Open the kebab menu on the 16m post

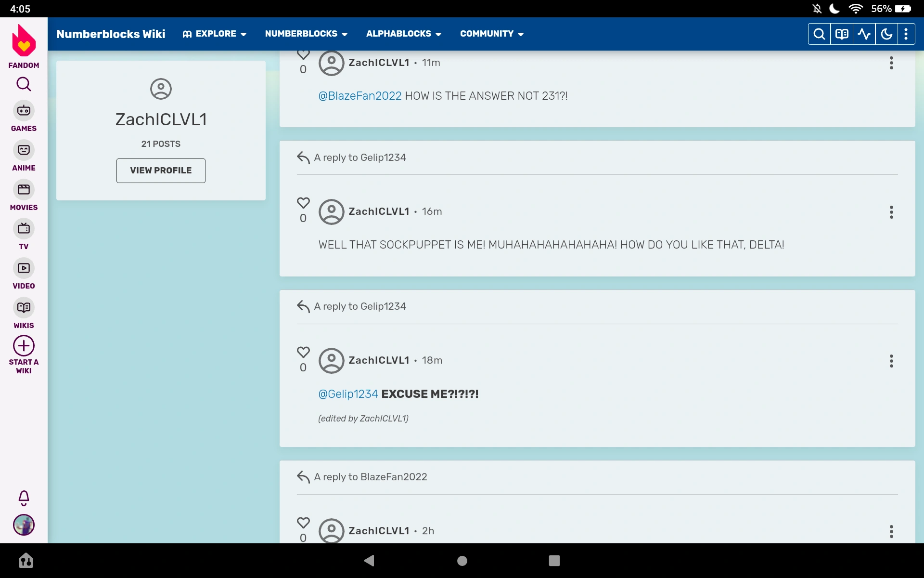pos(891,212)
